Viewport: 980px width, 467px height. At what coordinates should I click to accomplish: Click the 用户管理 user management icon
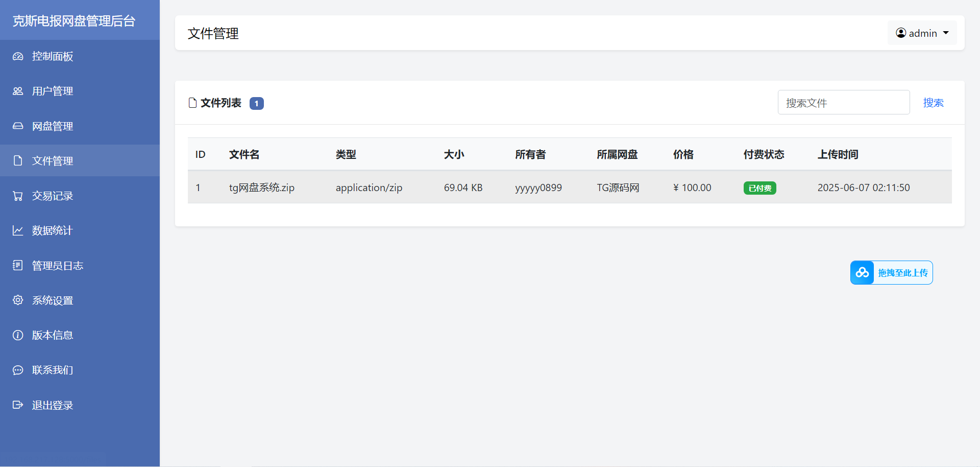click(x=18, y=91)
